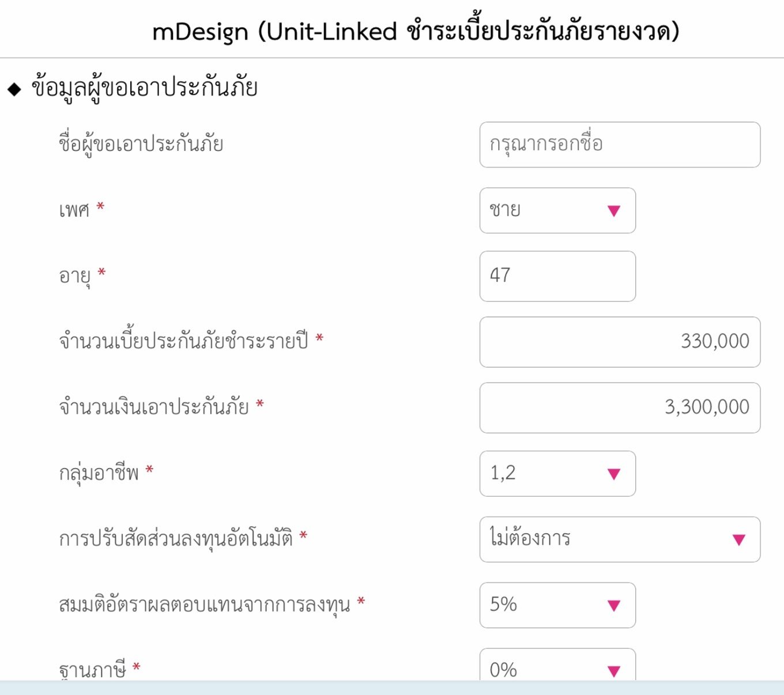
Task: Open the ฐานภาษี dropdown showing 0%
Action: tap(556, 668)
